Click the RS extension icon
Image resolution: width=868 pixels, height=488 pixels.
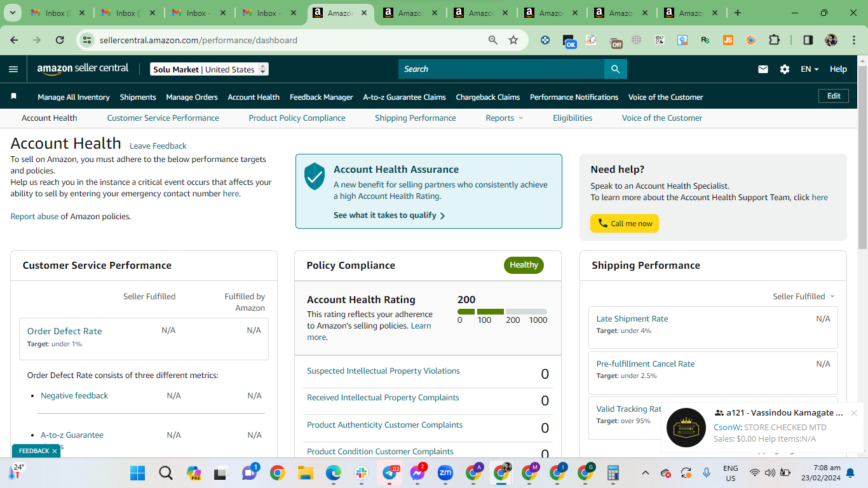tap(705, 40)
